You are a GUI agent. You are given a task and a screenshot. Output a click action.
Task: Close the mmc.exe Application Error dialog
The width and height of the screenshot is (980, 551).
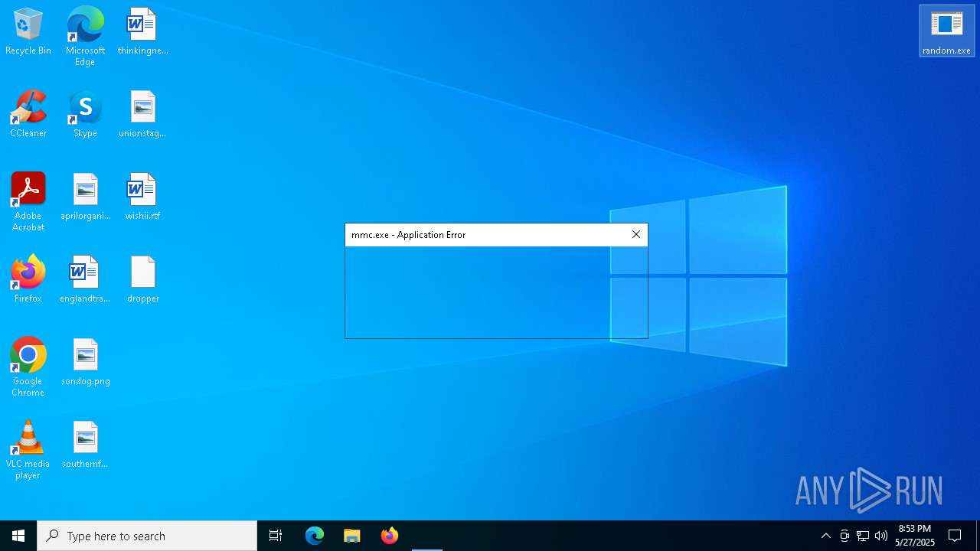pyautogui.click(x=636, y=234)
